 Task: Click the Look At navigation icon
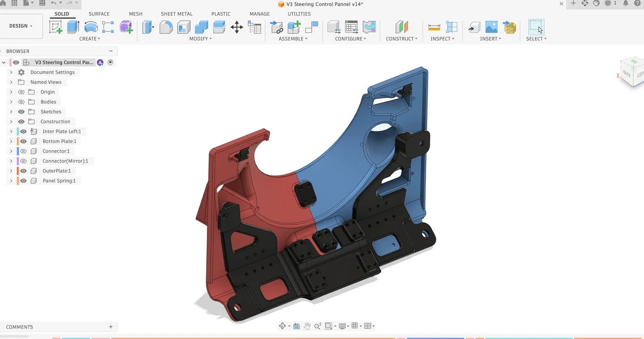tap(296, 326)
